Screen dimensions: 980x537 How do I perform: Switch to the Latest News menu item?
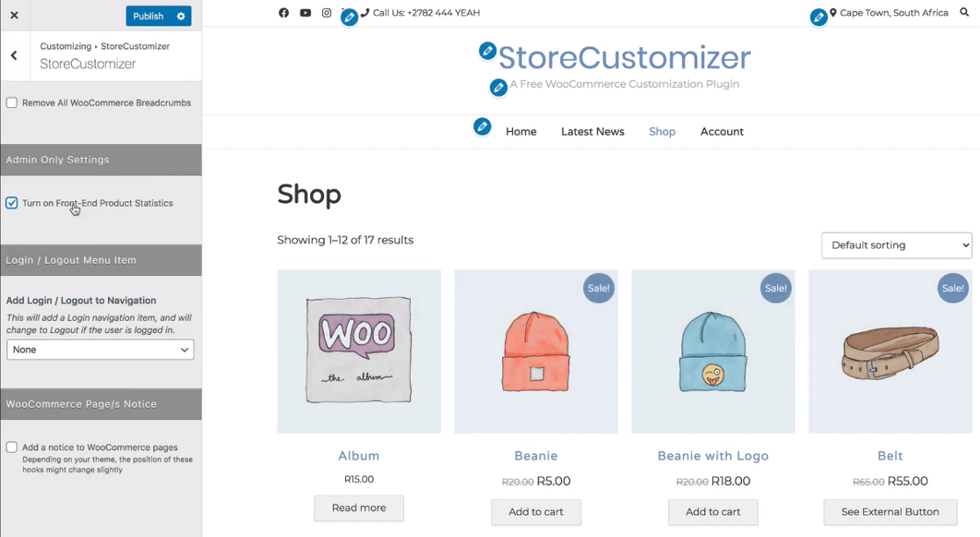click(x=593, y=131)
